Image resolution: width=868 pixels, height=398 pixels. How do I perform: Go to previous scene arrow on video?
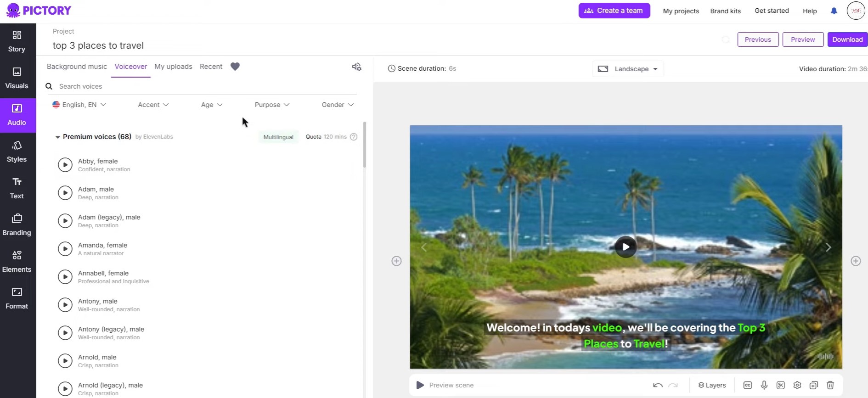pyautogui.click(x=424, y=247)
